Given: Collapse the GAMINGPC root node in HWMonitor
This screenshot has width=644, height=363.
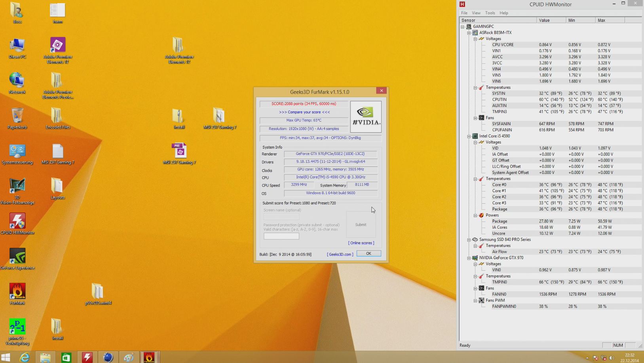Looking at the screenshot, I should 462,27.
